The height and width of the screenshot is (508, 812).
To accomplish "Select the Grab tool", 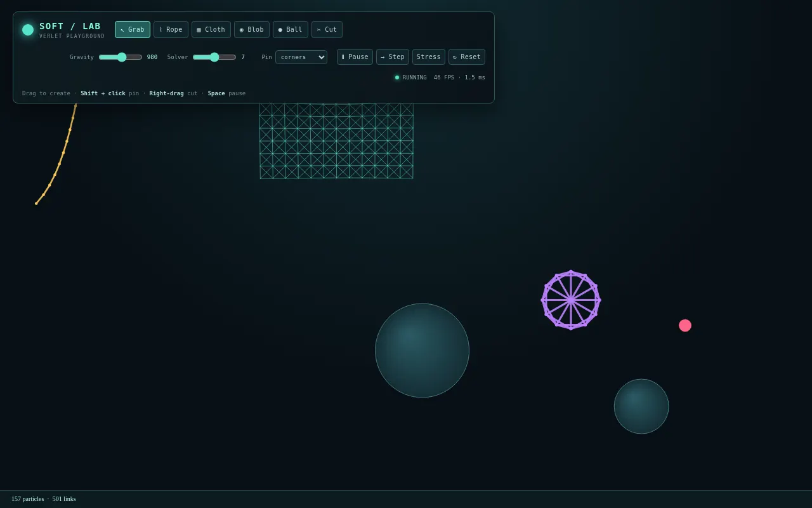I will [x=133, y=29].
